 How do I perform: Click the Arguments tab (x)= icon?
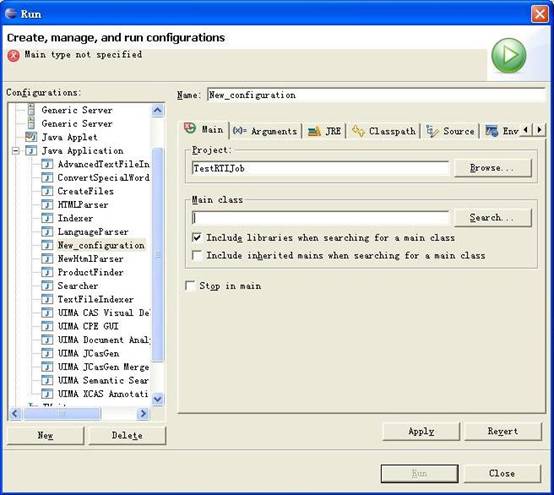(x=240, y=131)
